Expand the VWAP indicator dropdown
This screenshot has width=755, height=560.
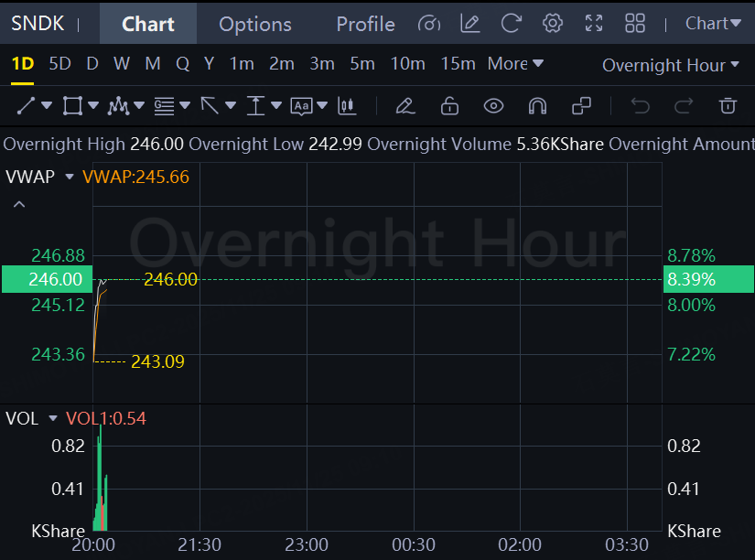tap(70, 177)
